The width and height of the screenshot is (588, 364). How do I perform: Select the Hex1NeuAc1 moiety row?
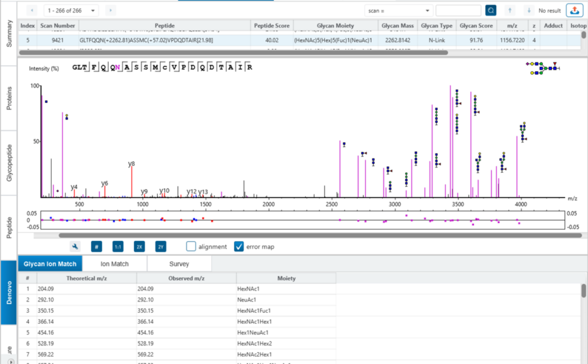(177, 332)
